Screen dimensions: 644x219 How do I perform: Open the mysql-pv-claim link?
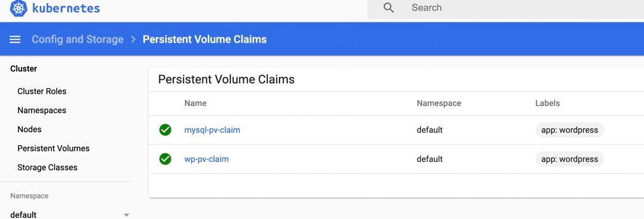[x=212, y=130]
